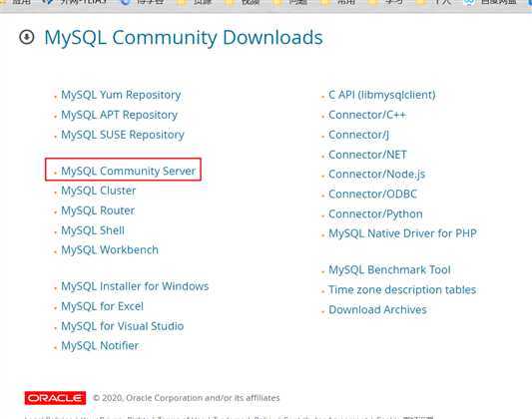This screenshot has width=532, height=419.
Task: Go to MySQL Community Server downloads
Action: (128, 171)
